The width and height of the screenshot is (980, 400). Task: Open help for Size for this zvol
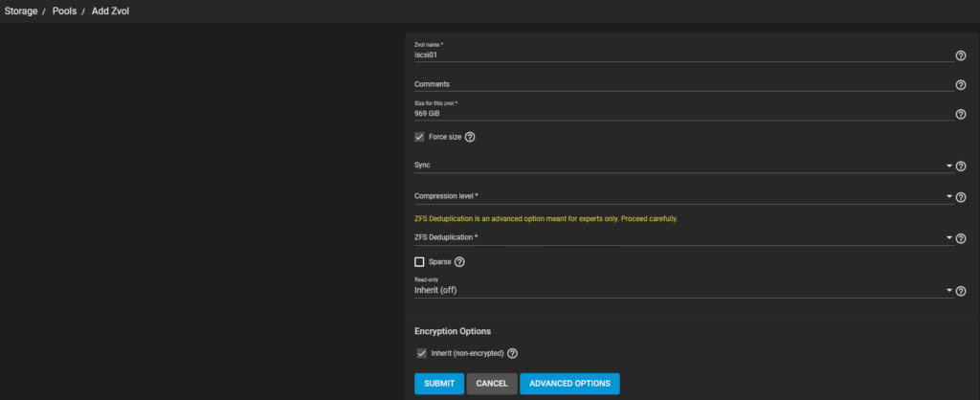click(961, 115)
